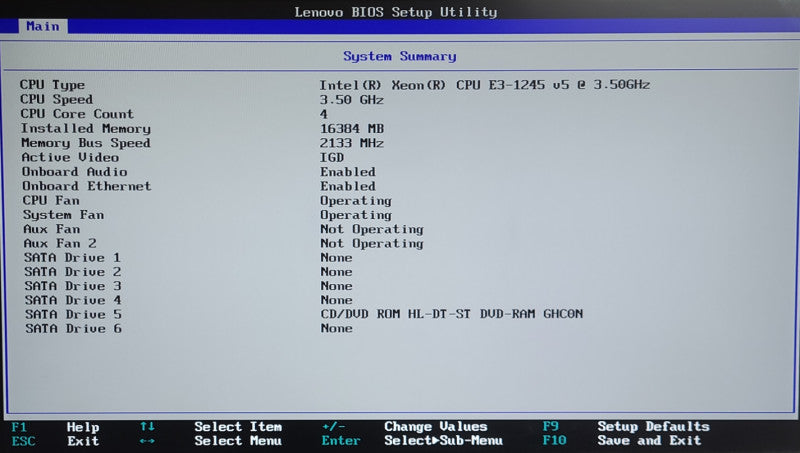
Task: Click the F9 key hint
Action: [x=551, y=426]
